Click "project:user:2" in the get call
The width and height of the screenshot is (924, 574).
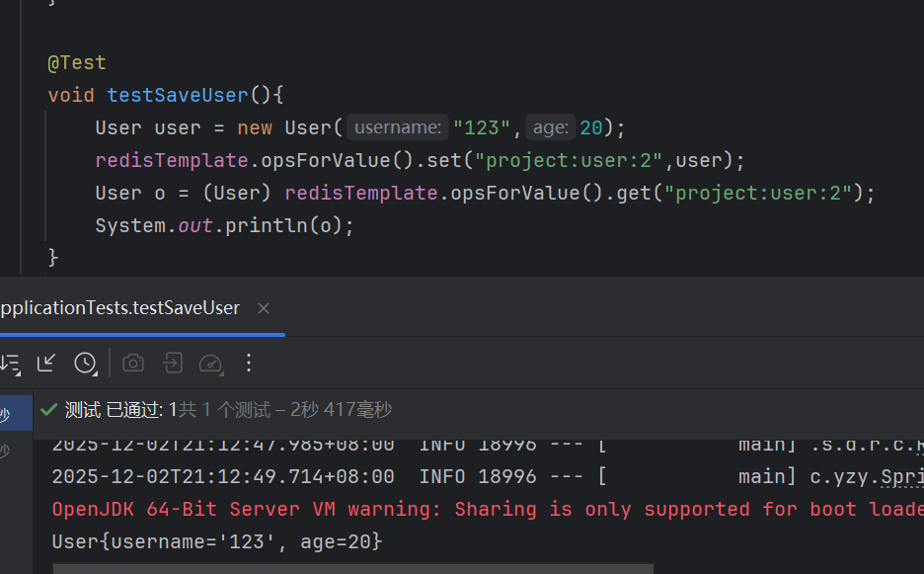(758, 193)
